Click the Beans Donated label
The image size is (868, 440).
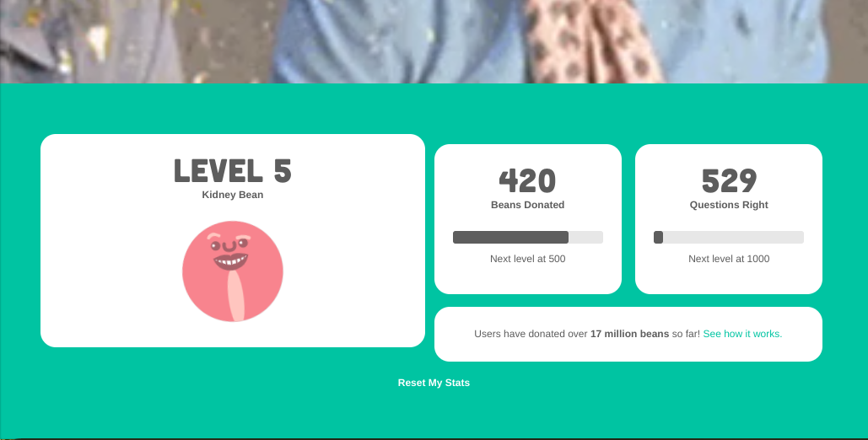coord(527,205)
